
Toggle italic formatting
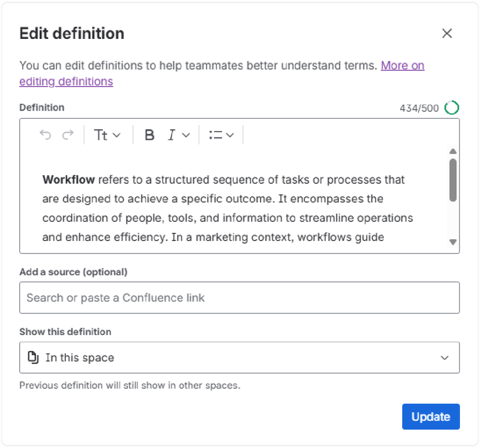point(172,136)
